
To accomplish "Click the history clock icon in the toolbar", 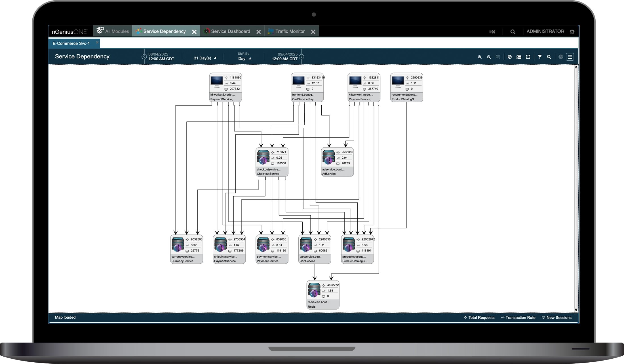I will [x=528, y=57].
